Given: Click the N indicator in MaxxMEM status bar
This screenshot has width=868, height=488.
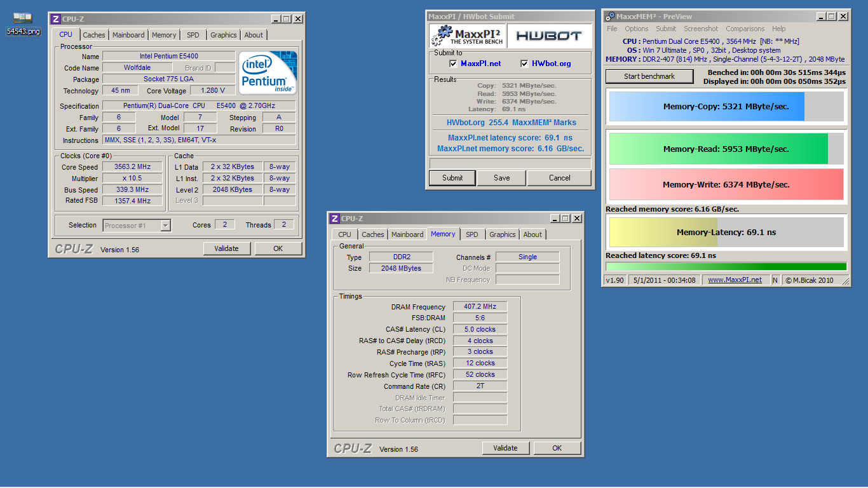Looking at the screenshot, I should [775, 280].
